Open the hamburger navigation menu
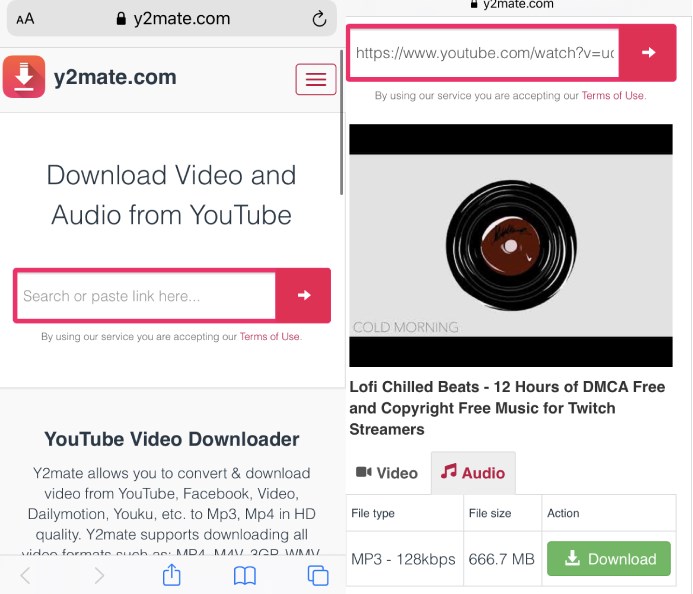 click(x=316, y=79)
